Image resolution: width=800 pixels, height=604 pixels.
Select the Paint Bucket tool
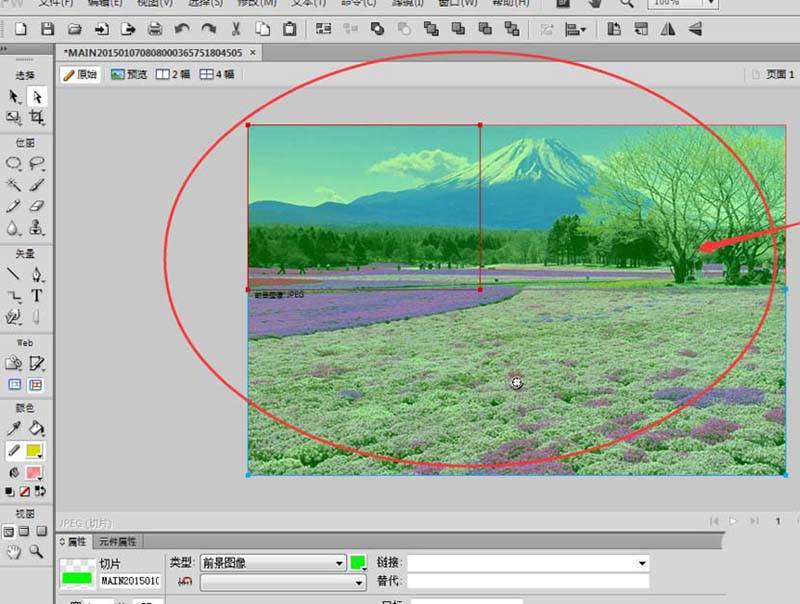36,429
